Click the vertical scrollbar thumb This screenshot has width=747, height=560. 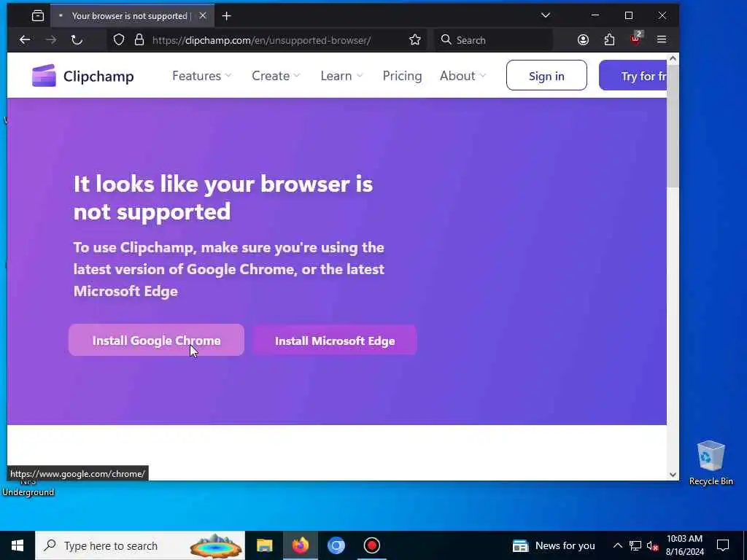[673, 126]
